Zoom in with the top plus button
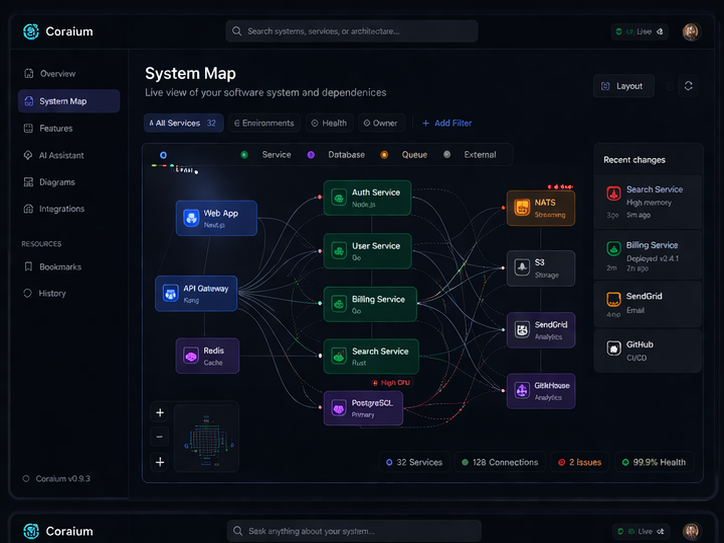This screenshot has width=724, height=543. pyautogui.click(x=160, y=412)
